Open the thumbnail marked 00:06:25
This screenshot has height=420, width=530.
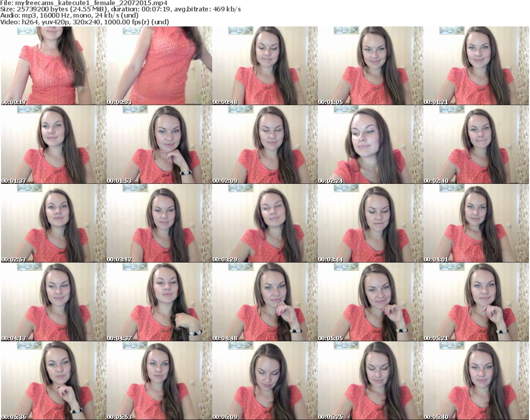tap(370, 381)
